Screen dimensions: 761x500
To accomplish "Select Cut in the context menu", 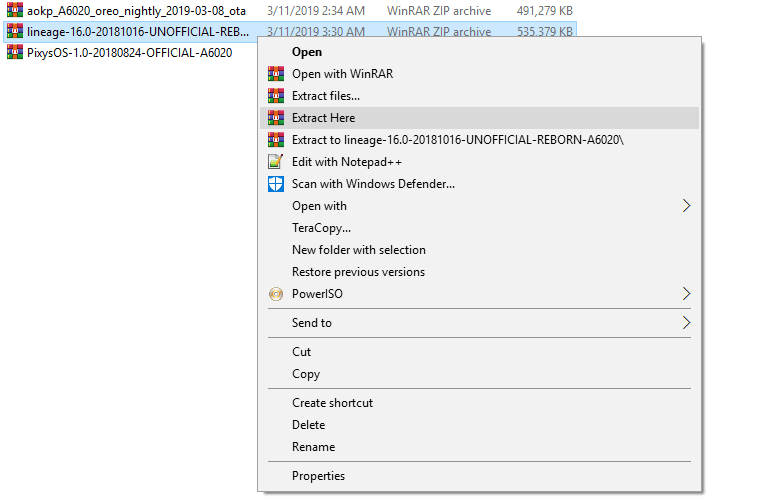I will [480, 352].
